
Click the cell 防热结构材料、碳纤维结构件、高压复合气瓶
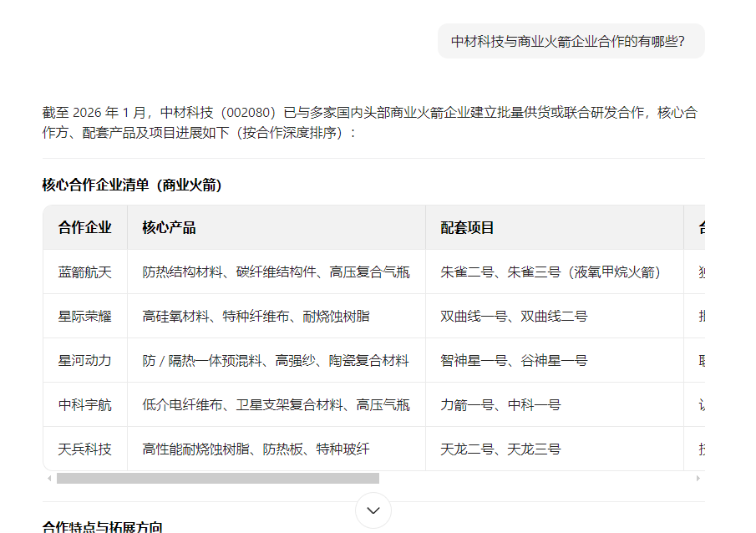pos(277,272)
